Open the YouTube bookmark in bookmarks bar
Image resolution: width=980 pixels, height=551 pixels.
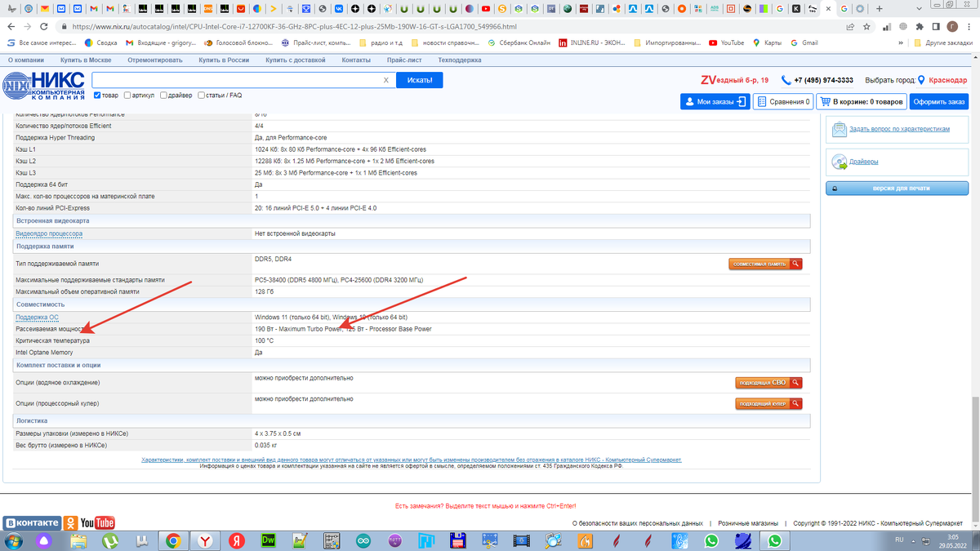726,42
